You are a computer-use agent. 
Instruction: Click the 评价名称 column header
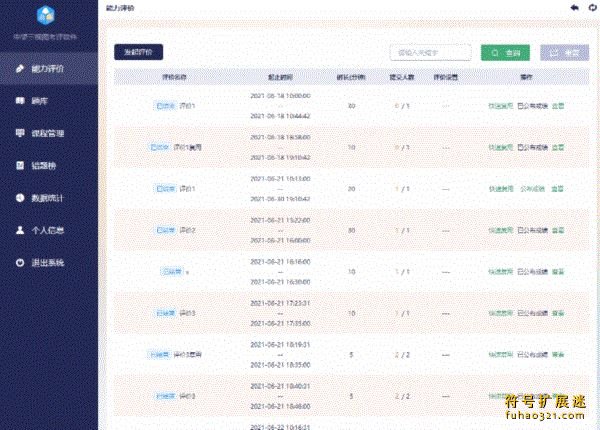tap(174, 77)
